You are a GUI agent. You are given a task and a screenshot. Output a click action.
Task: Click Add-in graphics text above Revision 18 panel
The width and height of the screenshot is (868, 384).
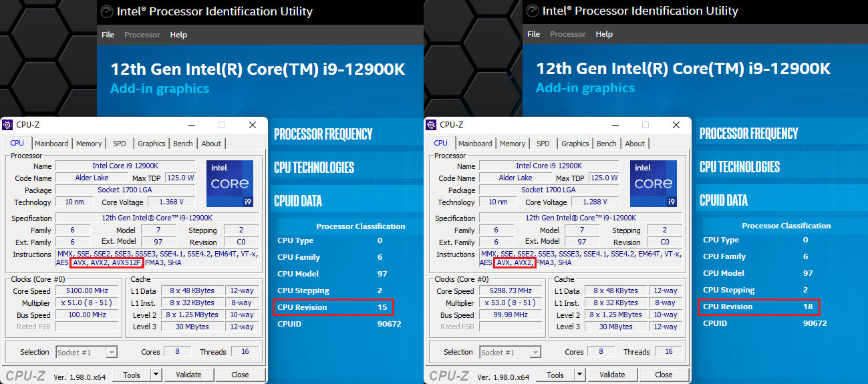[585, 88]
